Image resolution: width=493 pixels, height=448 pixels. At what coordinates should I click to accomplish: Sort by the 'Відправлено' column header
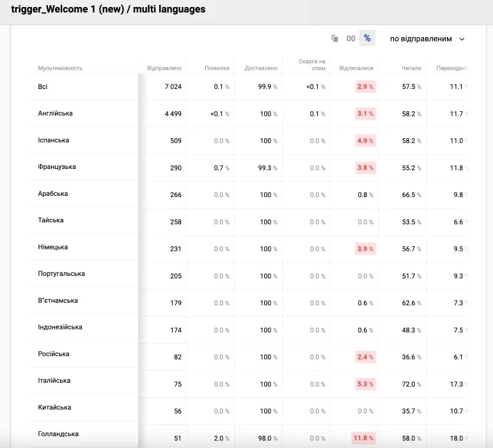pyautogui.click(x=164, y=68)
